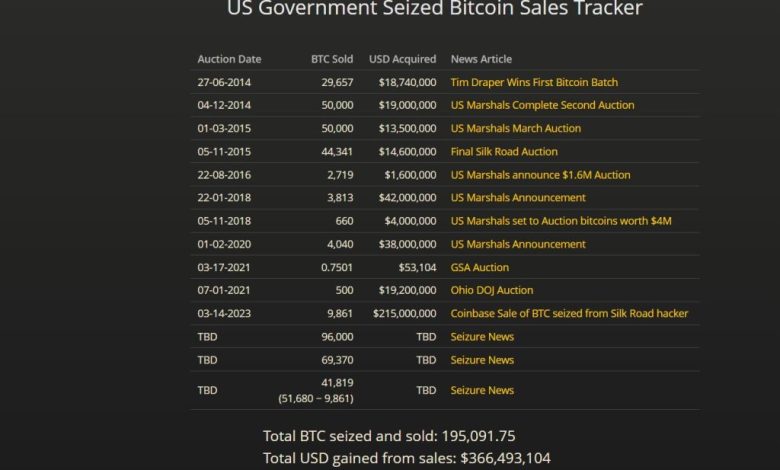Open the US Marshals Complete Second Auction link
780x470 pixels.
point(542,105)
